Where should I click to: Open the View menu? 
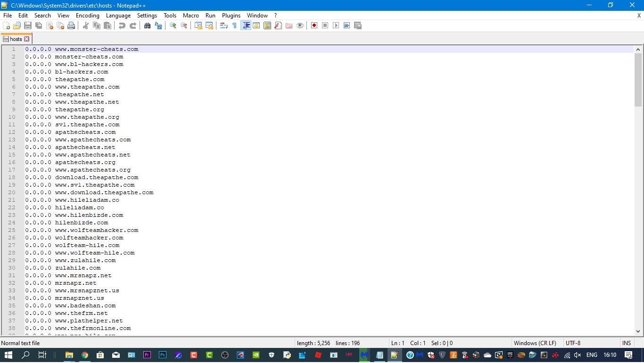pos(63,16)
